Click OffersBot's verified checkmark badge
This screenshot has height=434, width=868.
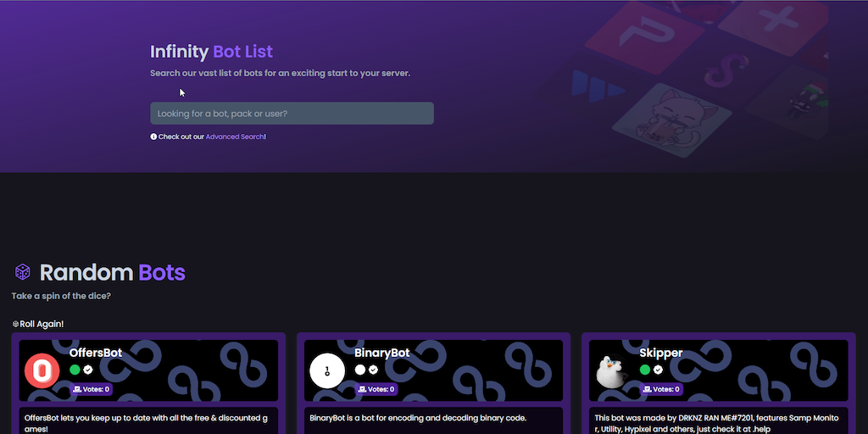pos(88,370)
